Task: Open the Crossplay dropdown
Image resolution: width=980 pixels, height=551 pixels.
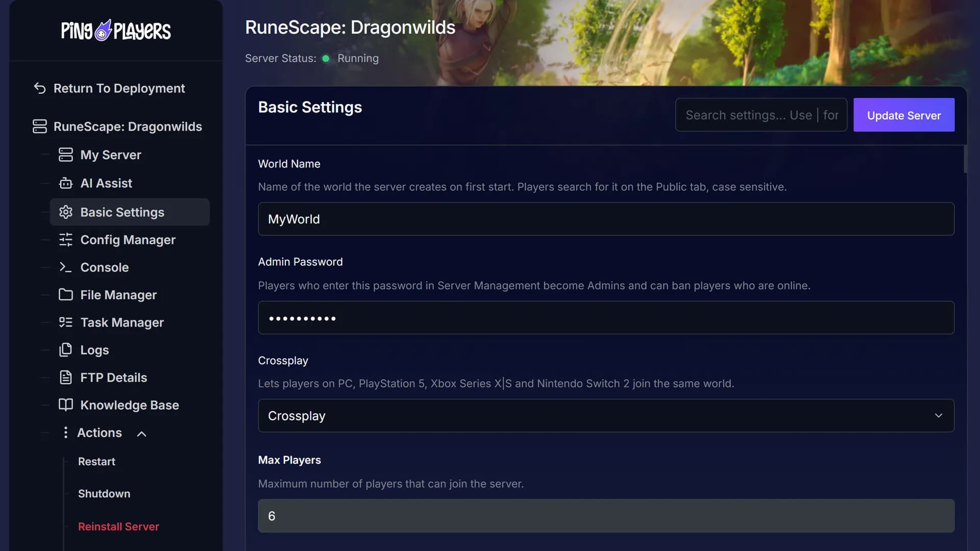Action: tap(606, 416)
